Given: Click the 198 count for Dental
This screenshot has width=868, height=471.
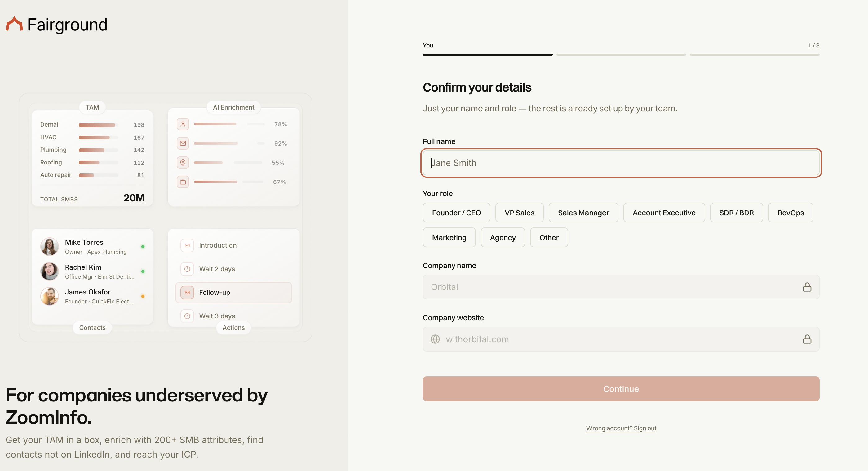Looking at the screenshot, I should [x=139, y=125].
